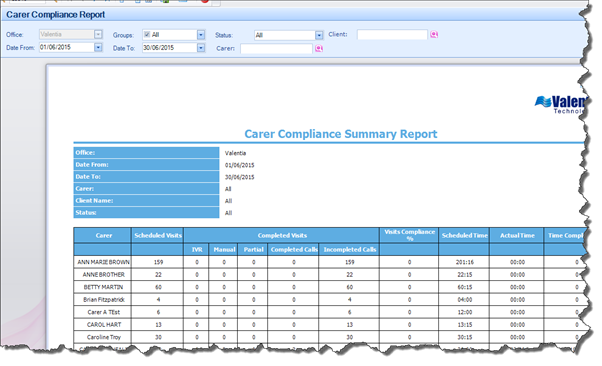Select carer Carer A TEst
This screenshot has width=602, height=366.
(x=104, y=312)
